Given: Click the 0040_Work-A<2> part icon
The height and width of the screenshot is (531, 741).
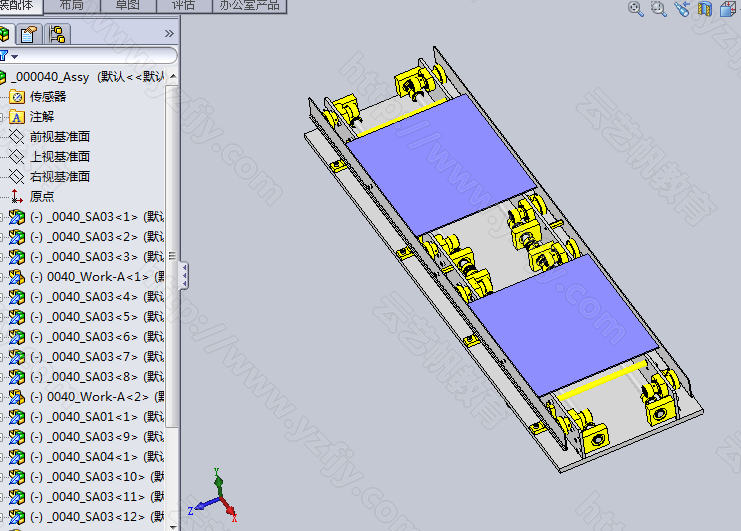Looking at the screenshot, I should pyautogui.click(x=17, y=397).
